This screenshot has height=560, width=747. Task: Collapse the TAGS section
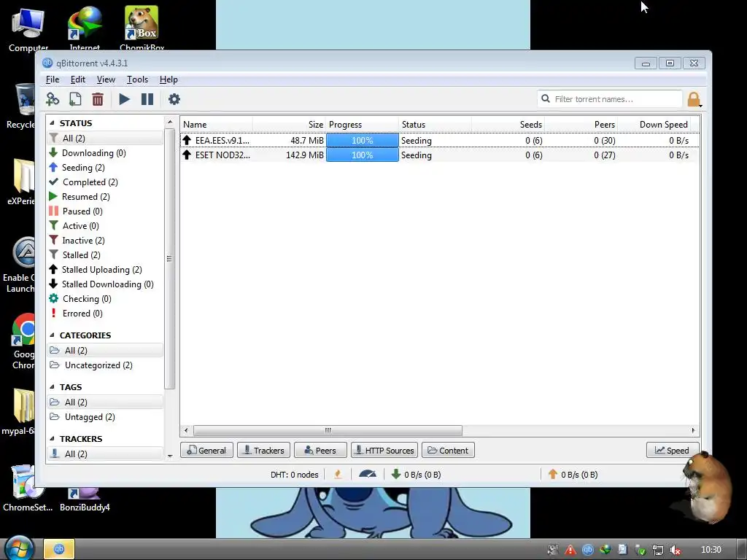click(x=52, y=387)
